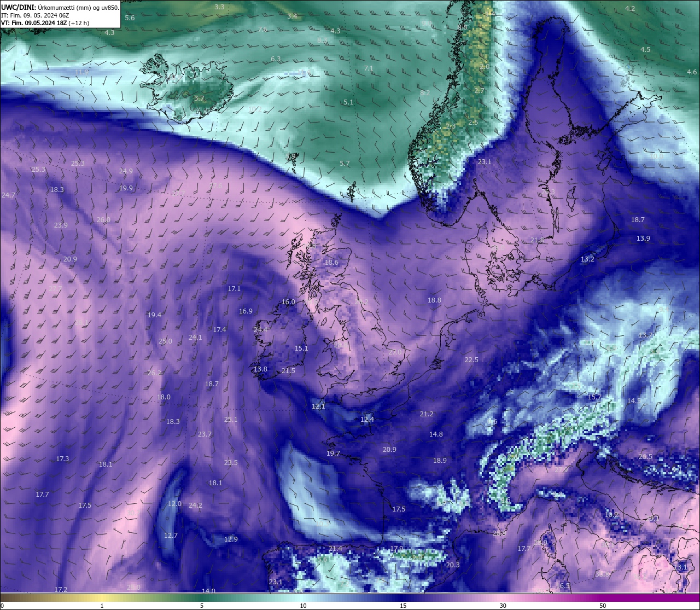Click the map value '13.8' off southwest Ireland

260,369
